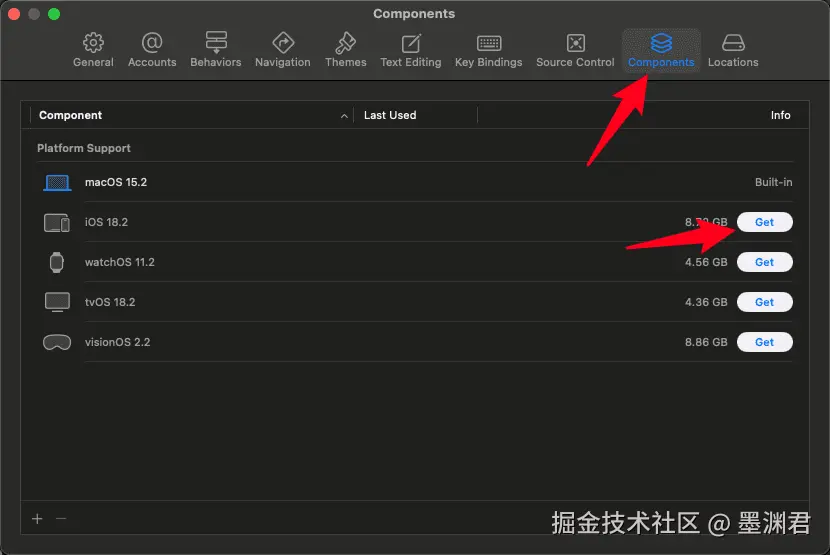Viewport: 830px width, 555px height.
Task: Select the watchOS 11.2 row text
Action: click(120, 262)
